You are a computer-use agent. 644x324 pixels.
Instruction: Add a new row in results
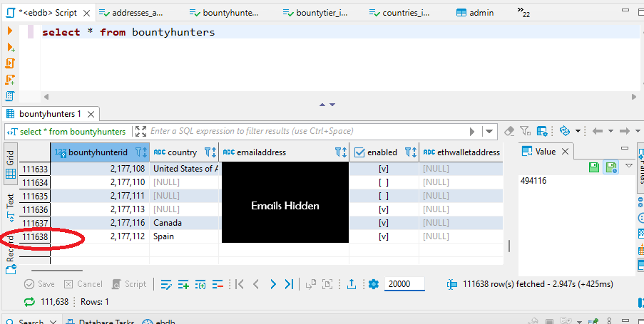tap(183, 284)
